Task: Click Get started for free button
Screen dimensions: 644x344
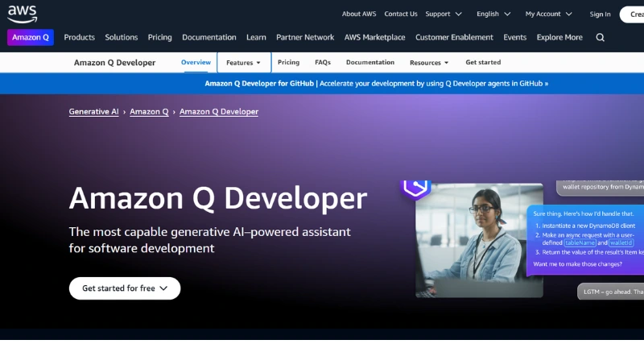Action: click(125, 288)
